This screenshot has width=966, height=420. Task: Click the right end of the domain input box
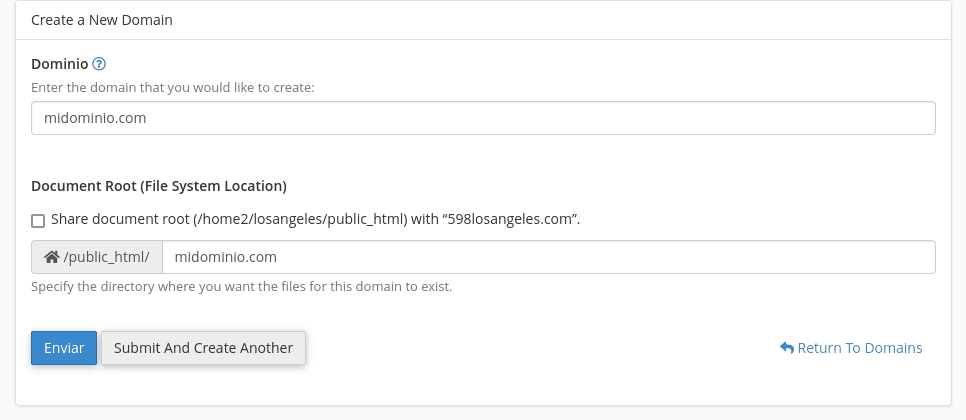point(918,118)
